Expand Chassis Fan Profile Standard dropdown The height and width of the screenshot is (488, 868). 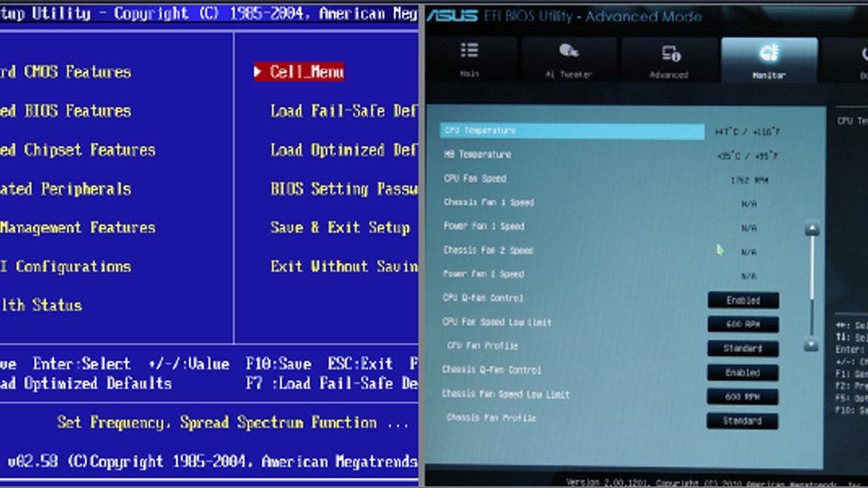tap(743, 420)
